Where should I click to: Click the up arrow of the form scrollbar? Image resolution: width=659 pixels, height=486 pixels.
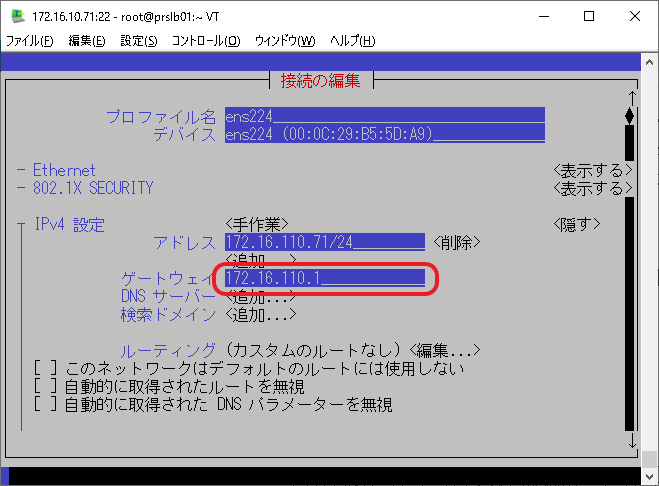630,98
